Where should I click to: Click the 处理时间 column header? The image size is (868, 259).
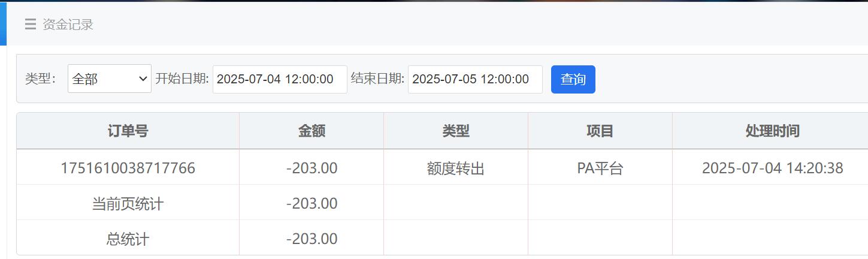tap(772, 131)
